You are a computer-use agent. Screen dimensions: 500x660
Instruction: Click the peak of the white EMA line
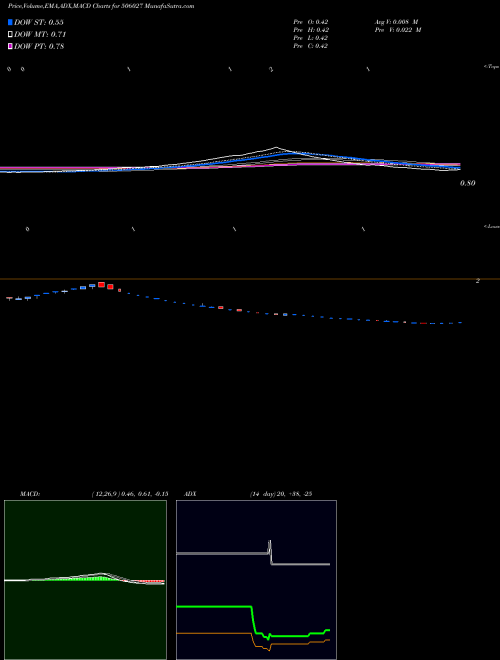(276, 147)
